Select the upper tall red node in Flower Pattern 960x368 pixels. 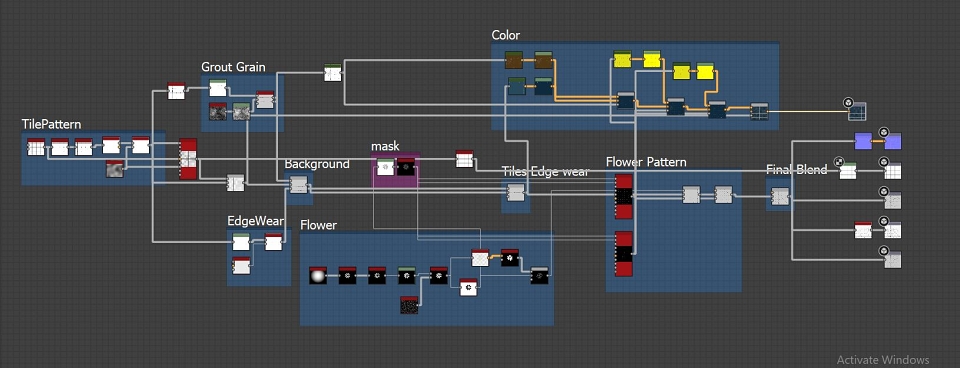pos(624,197)
